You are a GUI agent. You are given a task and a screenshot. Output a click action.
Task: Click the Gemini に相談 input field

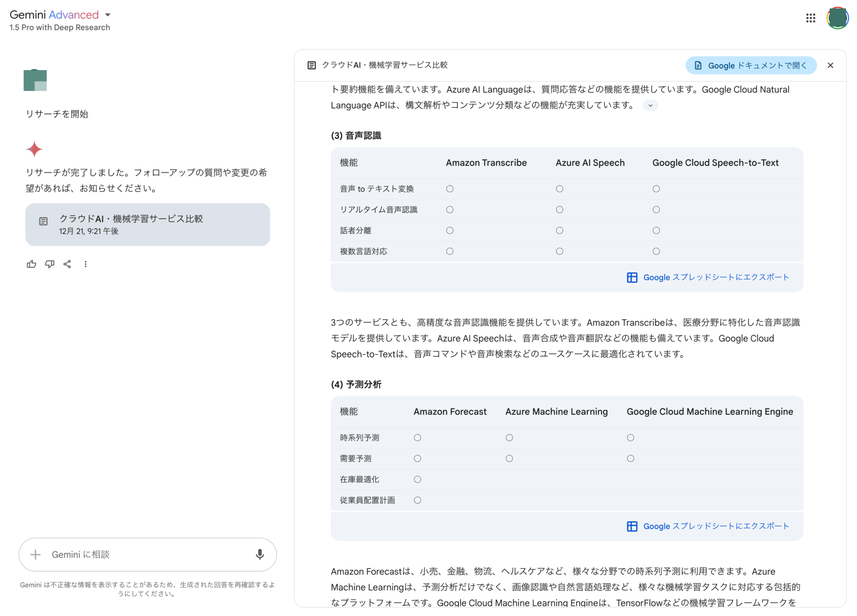click(147, 554)
